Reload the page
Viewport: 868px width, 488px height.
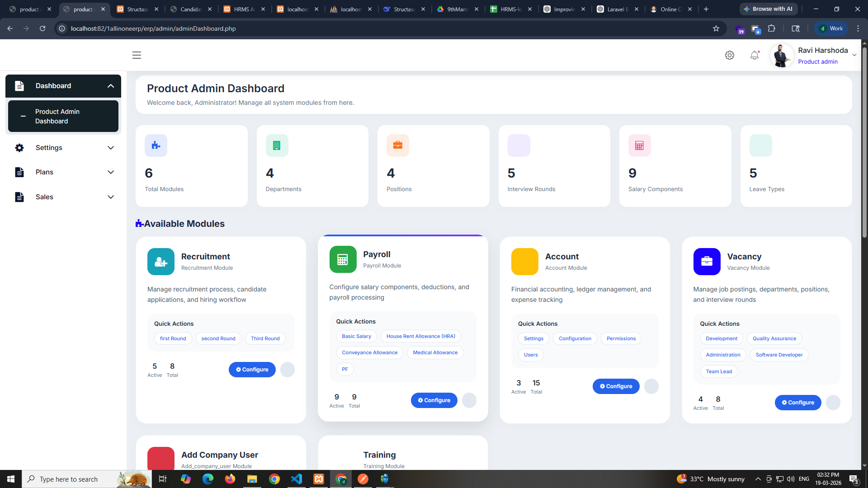click(42, 28)
